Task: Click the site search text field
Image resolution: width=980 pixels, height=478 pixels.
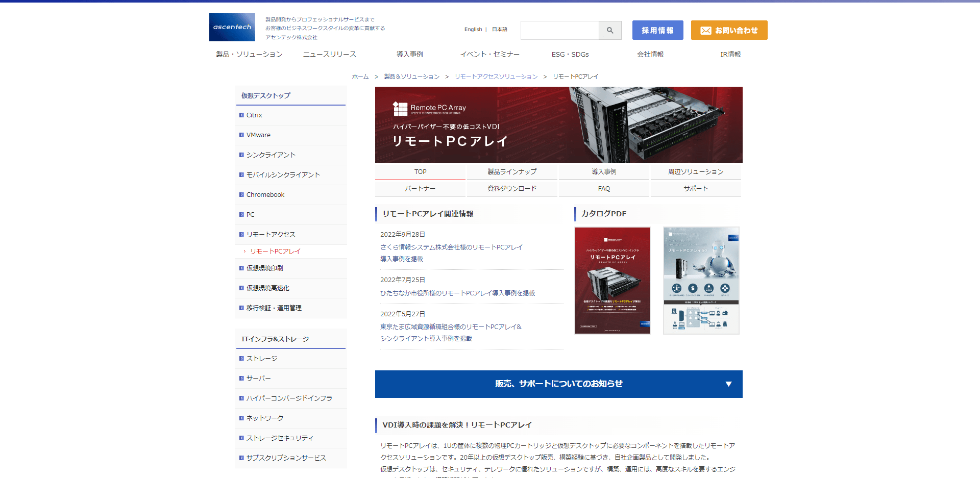Action: [559, 30]
